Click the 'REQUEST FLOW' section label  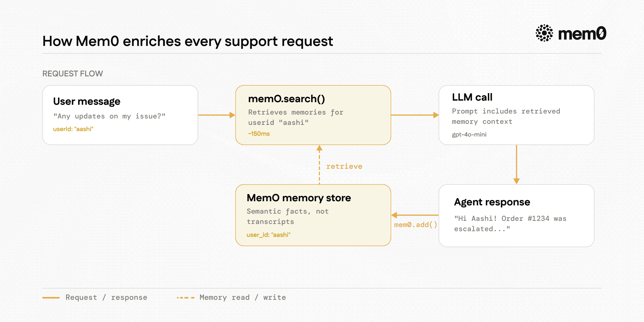click(73, 74)
